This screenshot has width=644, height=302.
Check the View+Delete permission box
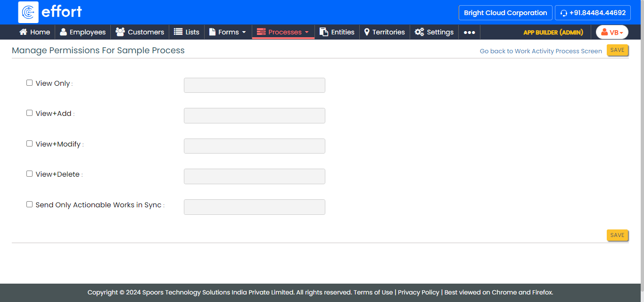click(x=29, y=174)
